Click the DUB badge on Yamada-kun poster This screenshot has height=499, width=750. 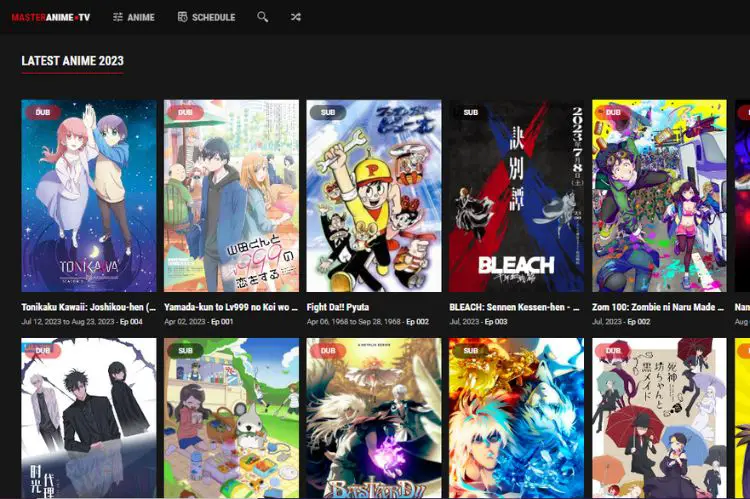185,112
